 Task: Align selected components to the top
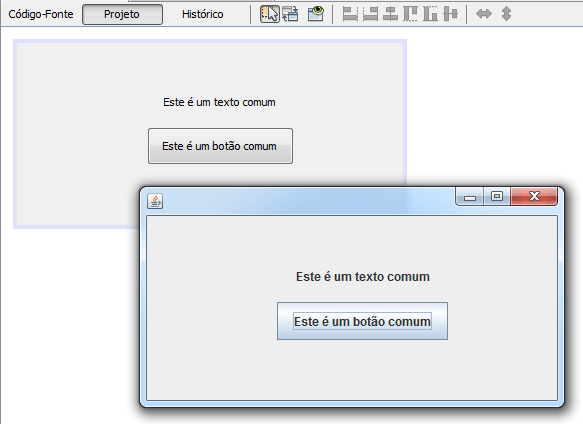410,14
